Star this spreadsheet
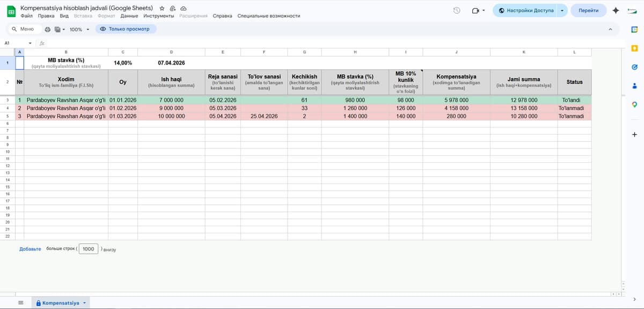The height and width of the screenshot is (309, 644). click(162, 9)
